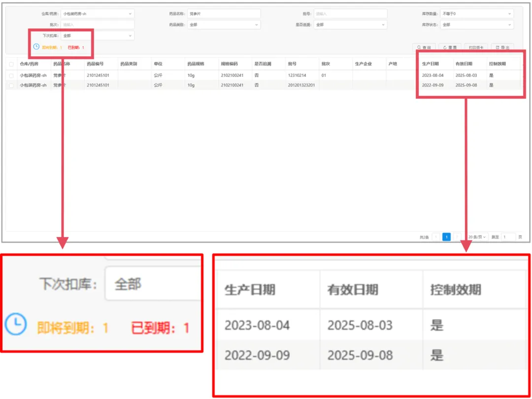532x399 pixels.
Task: Click the 打印货卡 print button
Action: [x=476, y=47]
